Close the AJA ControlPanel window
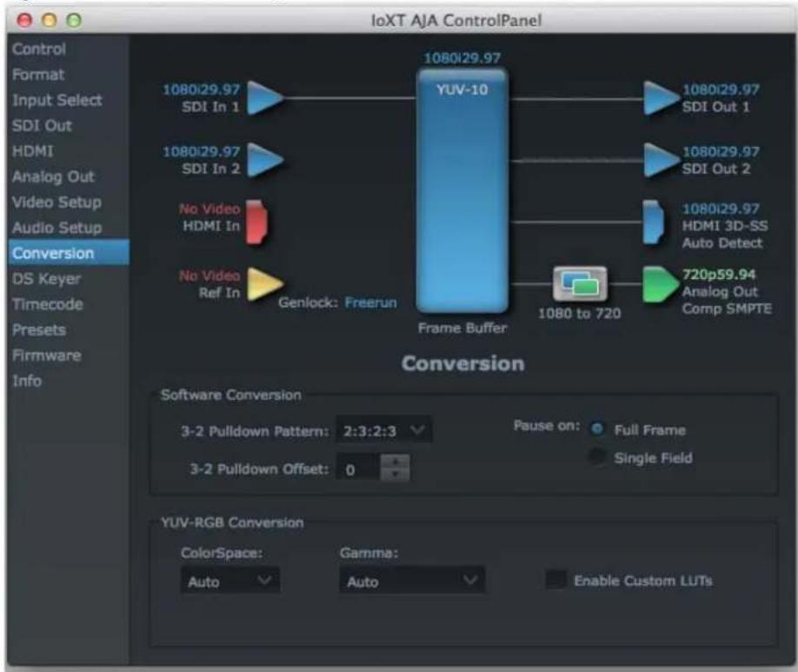 pyautogui.click(x=25, y=20)
